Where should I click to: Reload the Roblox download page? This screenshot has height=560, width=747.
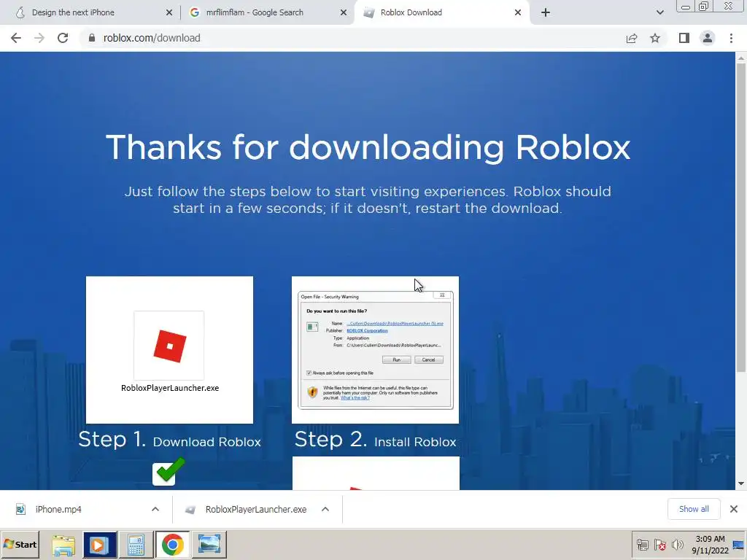tap(63, 38)
